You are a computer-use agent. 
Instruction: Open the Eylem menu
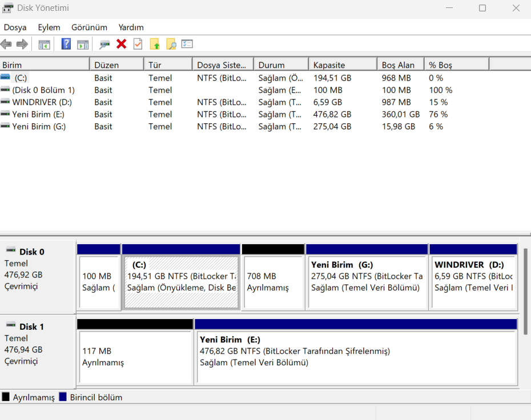tap(49, 27)
